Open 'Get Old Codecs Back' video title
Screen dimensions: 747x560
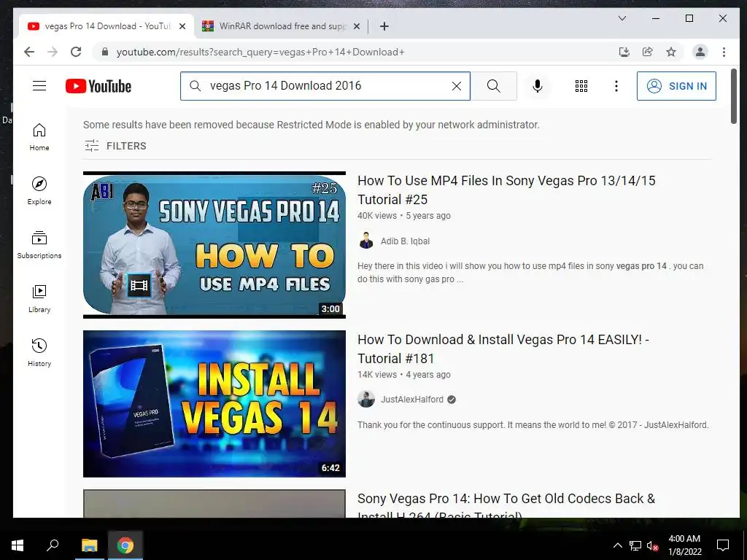pyautogui.click(x=506, y=505)
